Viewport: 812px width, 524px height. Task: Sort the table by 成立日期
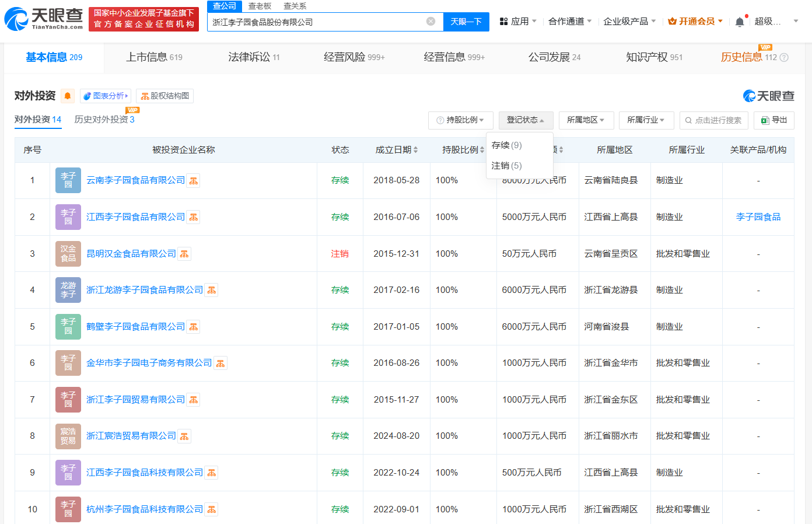point(401,149)
